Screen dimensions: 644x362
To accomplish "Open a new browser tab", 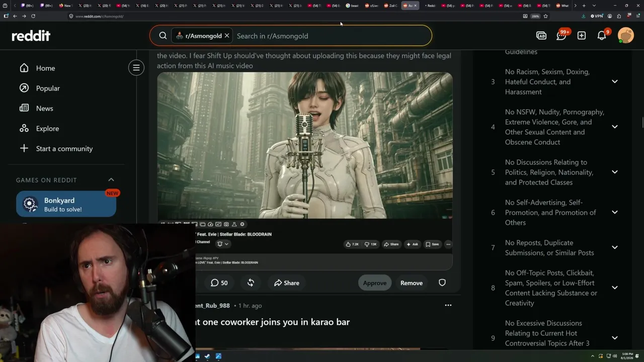I will [x=584, y=6].
